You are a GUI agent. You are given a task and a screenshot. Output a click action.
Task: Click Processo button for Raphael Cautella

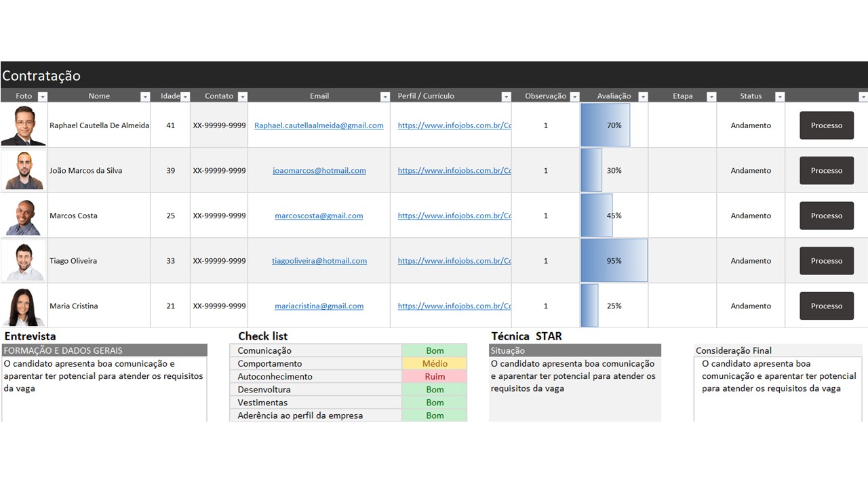826,125
